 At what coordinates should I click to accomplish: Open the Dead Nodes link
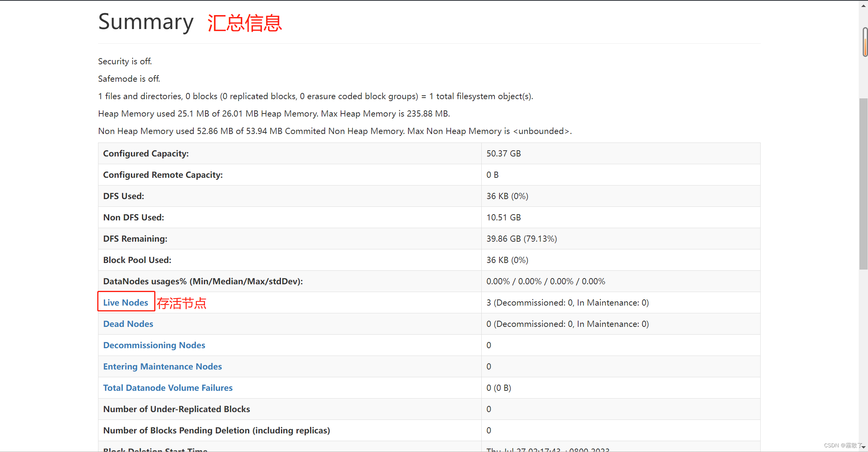[128, 324]
